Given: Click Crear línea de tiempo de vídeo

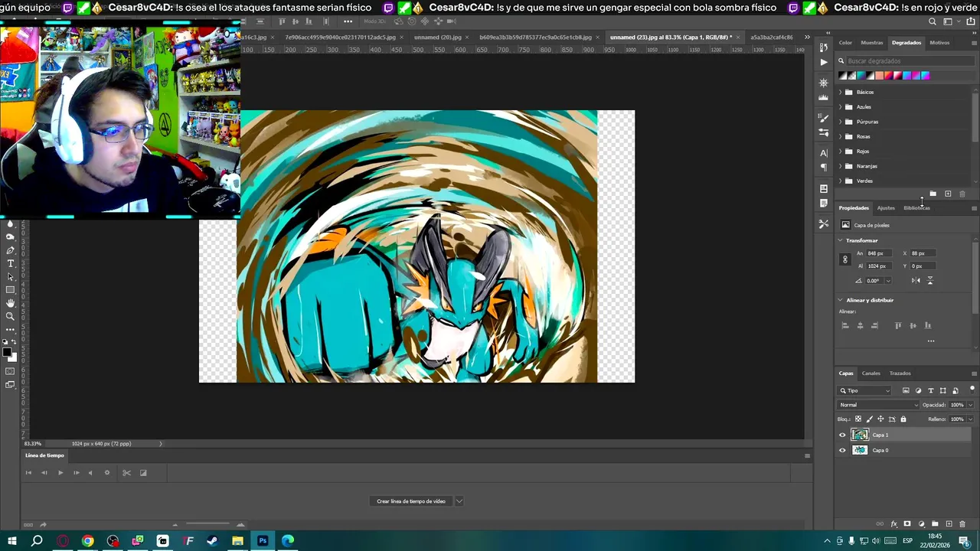Looking at the screenshot, I should pyautogui.click(x=411, y=501).
